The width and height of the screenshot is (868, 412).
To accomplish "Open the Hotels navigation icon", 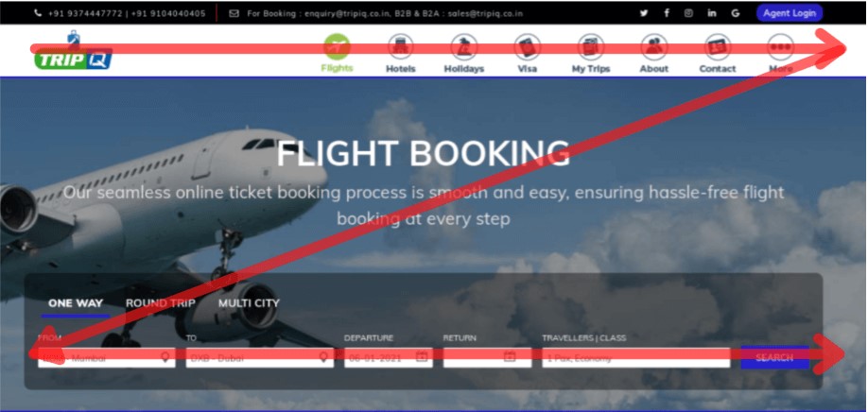I will (x=400, y=47).
